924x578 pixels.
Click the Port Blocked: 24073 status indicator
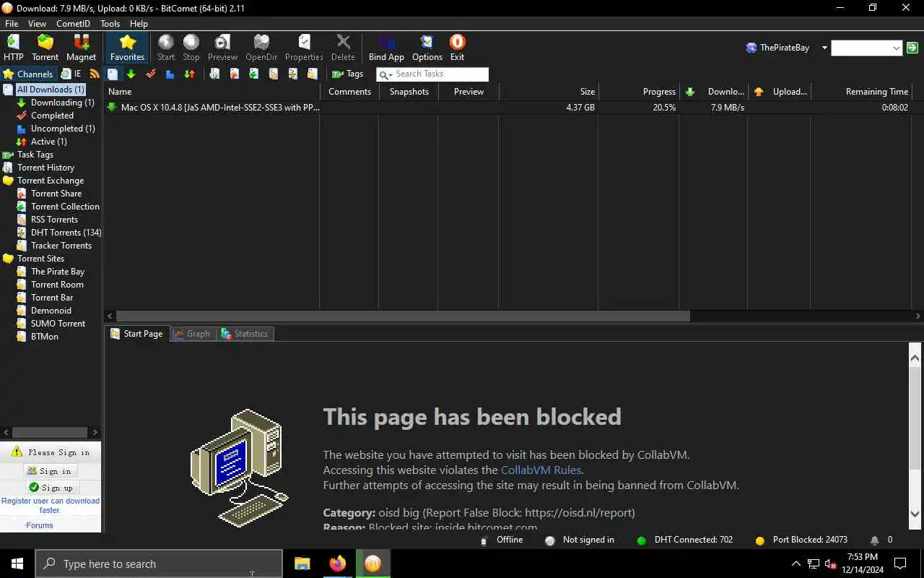pyautogui.click(x=801, y=540)
